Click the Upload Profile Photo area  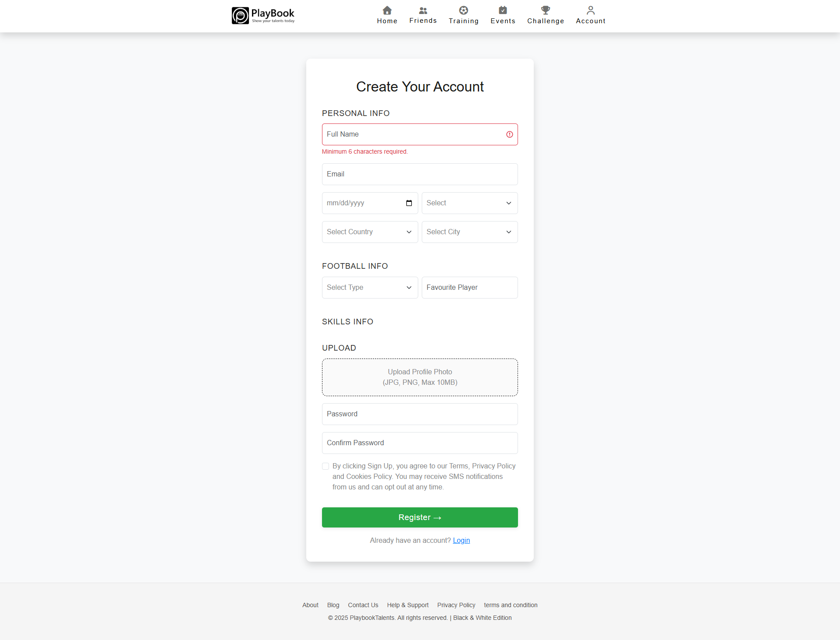(x=420, y=377)
